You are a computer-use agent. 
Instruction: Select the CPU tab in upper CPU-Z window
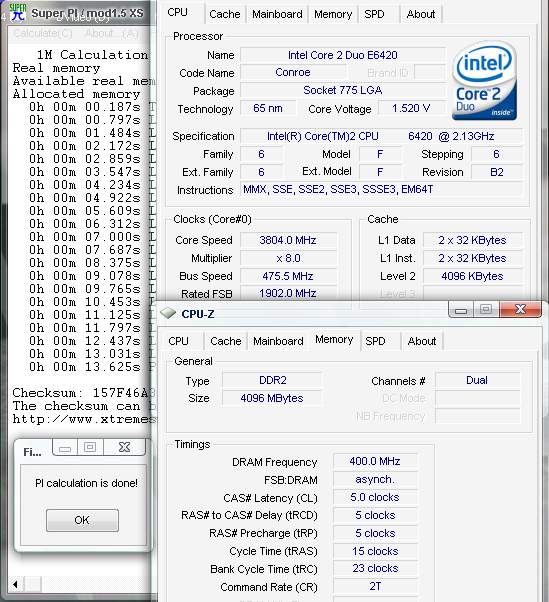[177, 12]
